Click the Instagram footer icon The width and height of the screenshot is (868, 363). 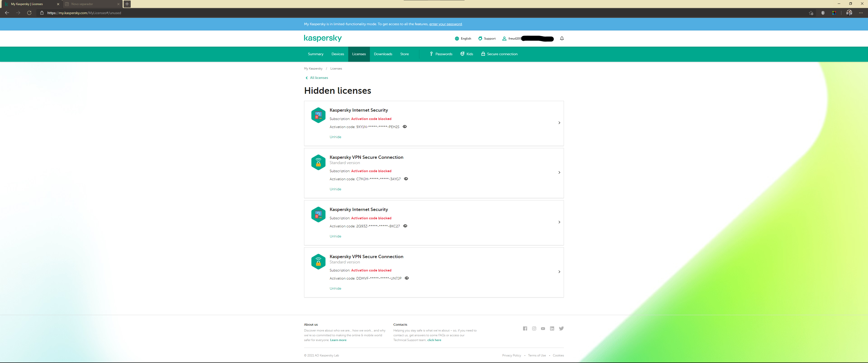coord(534,328)
